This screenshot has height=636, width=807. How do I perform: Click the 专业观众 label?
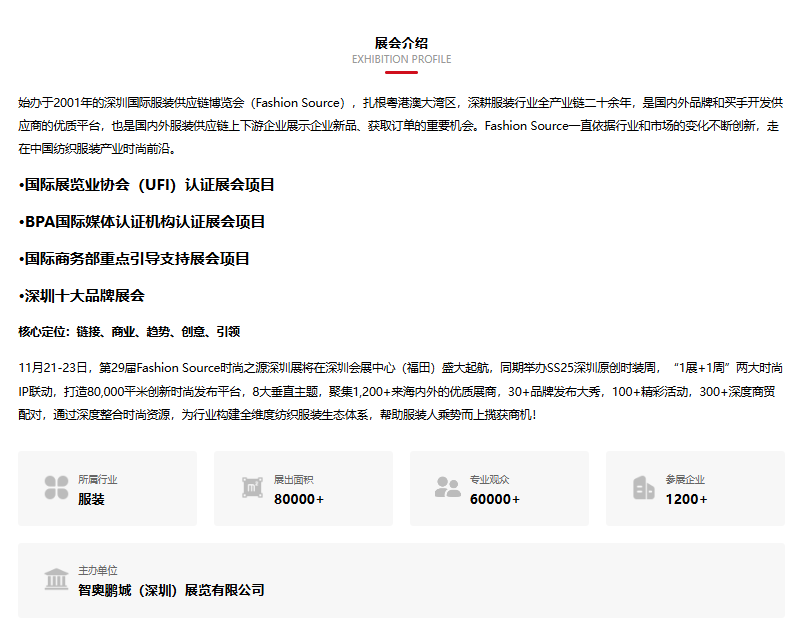pyautogui.click(x=490, y=480)
